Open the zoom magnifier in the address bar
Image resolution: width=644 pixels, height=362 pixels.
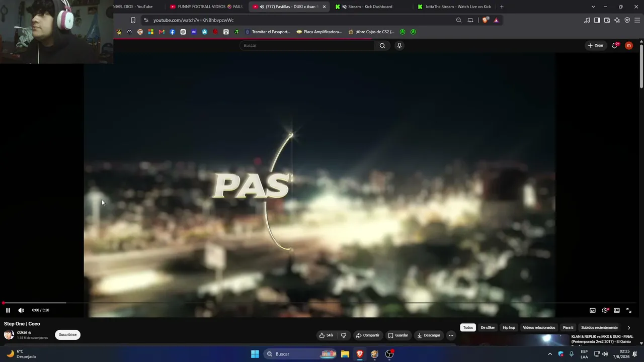pyautogui.click(x=458, y=20)
